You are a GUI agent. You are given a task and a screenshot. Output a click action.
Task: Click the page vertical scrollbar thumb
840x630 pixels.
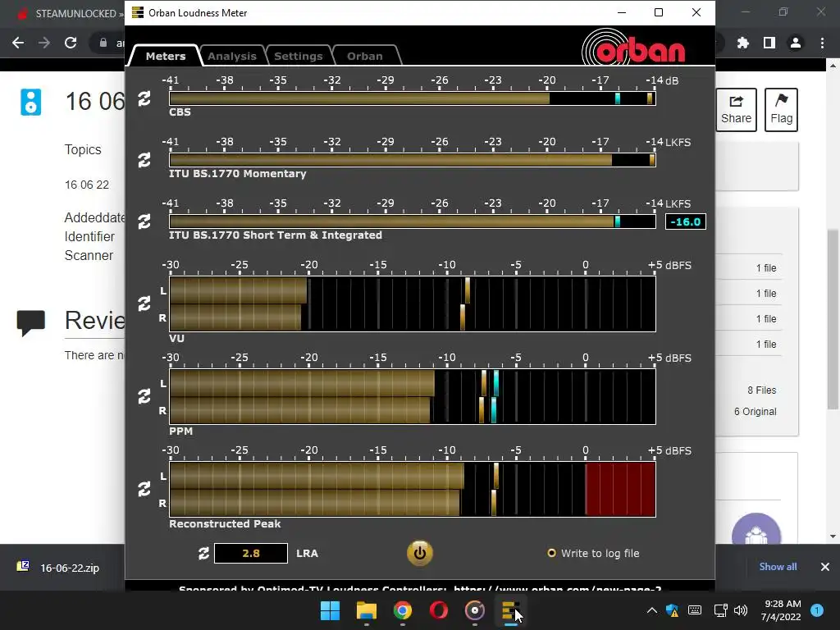tap(832, 319)
